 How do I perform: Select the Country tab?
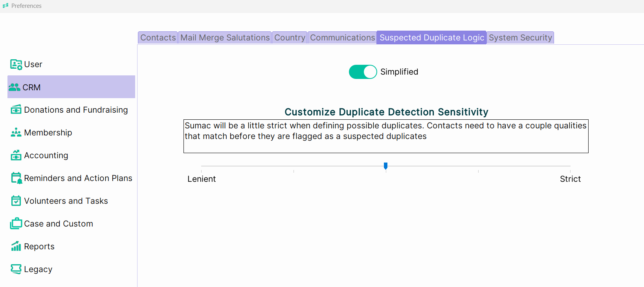tap(290, 38)
